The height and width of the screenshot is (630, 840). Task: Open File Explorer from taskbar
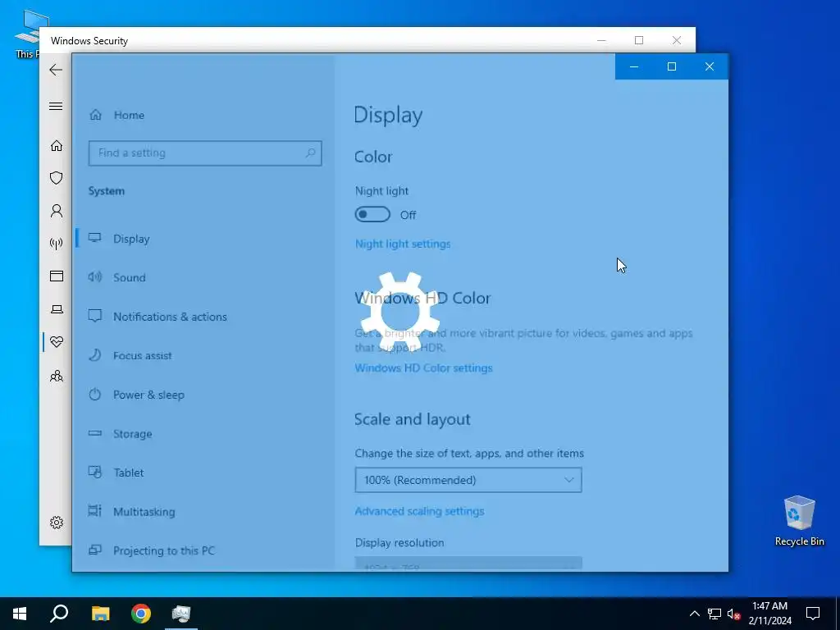(100, 614)
